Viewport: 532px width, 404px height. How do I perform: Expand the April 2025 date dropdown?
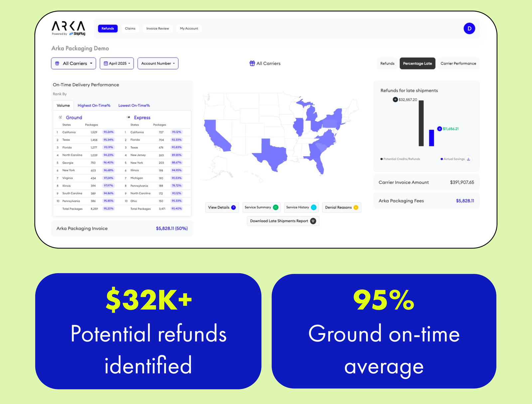coord(117,63)
